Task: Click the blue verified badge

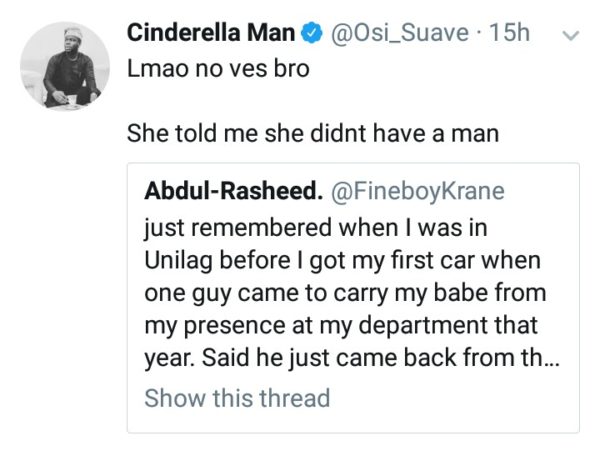Action: [312, 34]
